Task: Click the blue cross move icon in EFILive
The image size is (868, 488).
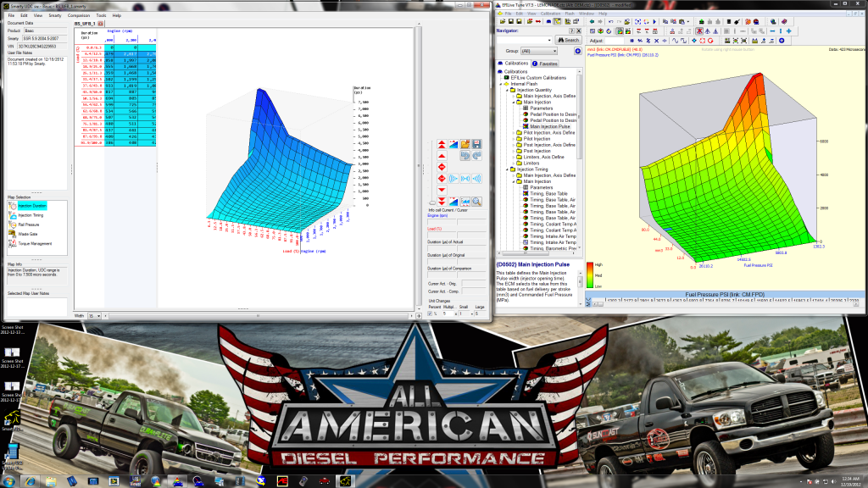Action: [789, 31]
